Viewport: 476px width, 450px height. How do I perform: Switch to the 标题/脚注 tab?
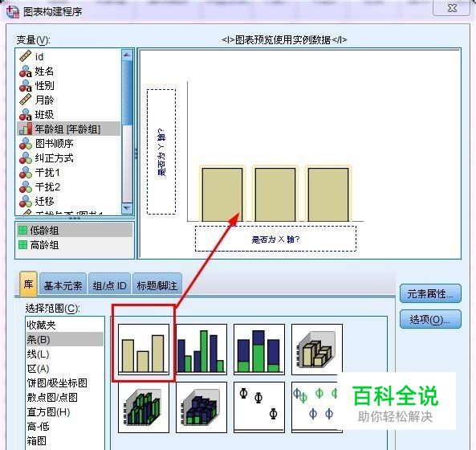coord(157,284)
